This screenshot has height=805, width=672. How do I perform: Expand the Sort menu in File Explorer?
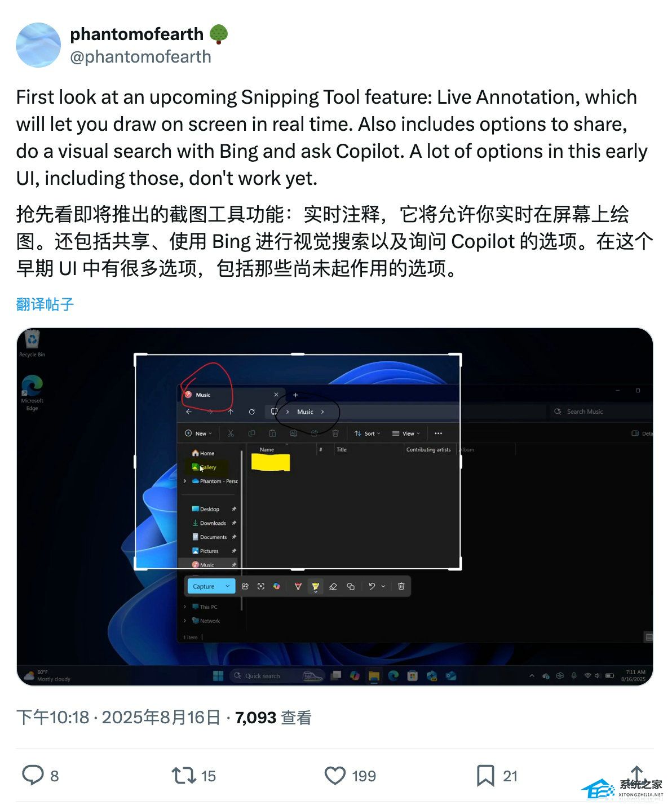tap(367, 434)
